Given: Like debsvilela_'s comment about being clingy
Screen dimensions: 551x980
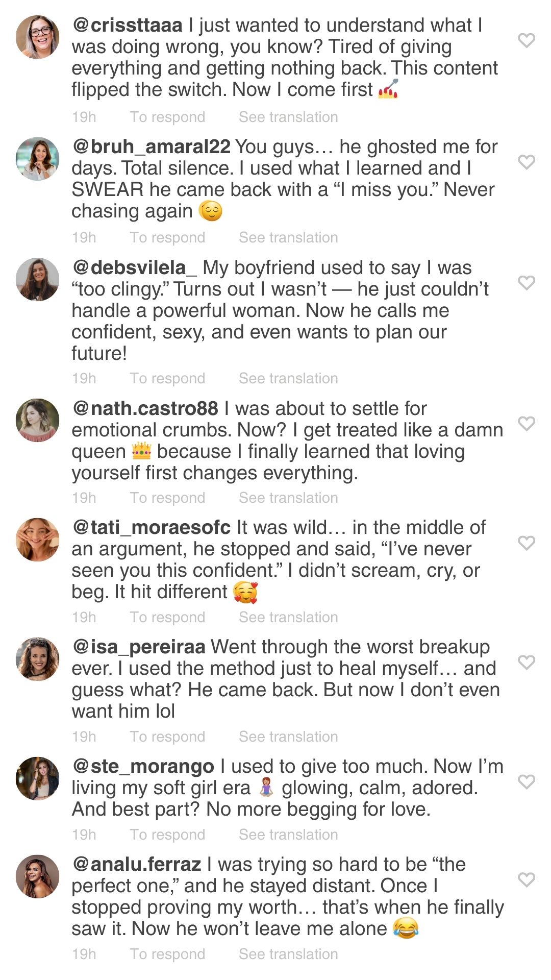Looking at the screenshot, I should click(526, 283).
